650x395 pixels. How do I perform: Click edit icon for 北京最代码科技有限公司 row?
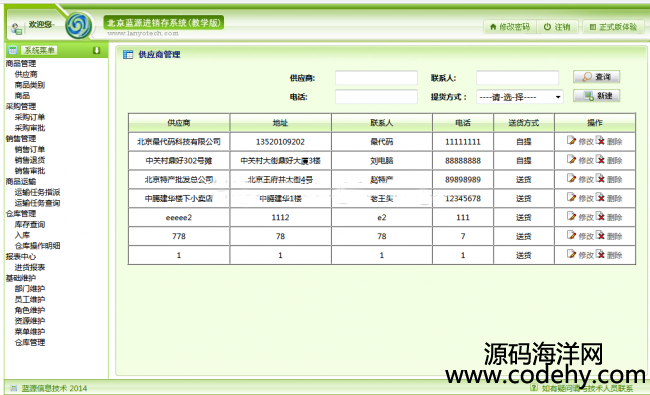572,141
